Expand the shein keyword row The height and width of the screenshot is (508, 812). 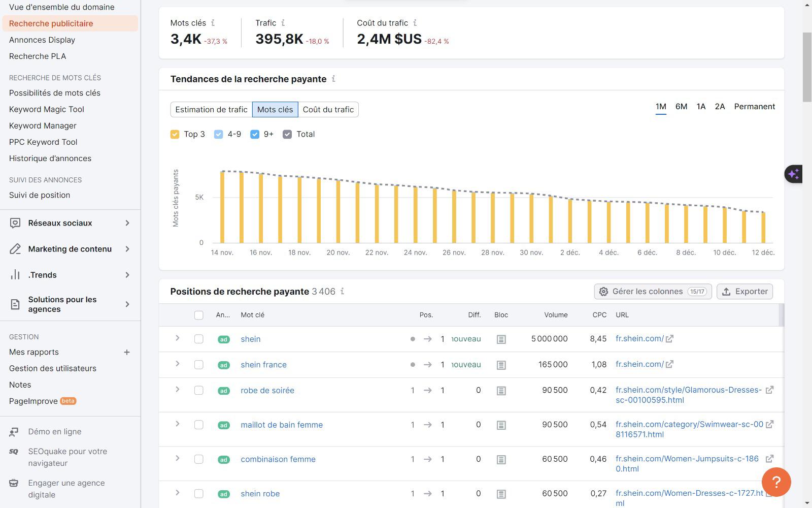(177, 338)
